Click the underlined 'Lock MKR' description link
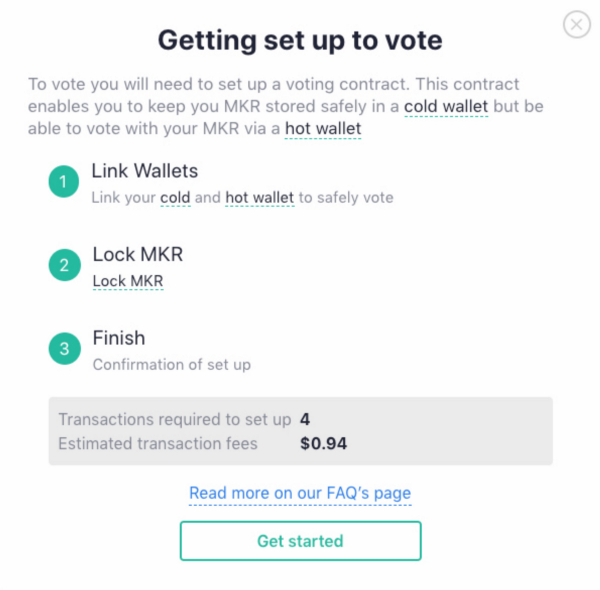Image resolution: width=600 pixels, height=590 pixels. (128, 281)
